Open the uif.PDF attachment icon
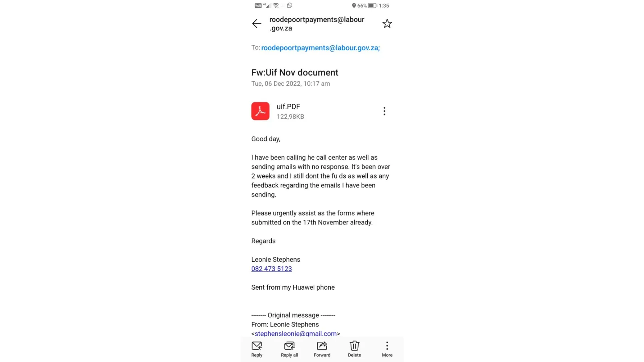The image size is (644, 362). (260, 111)
